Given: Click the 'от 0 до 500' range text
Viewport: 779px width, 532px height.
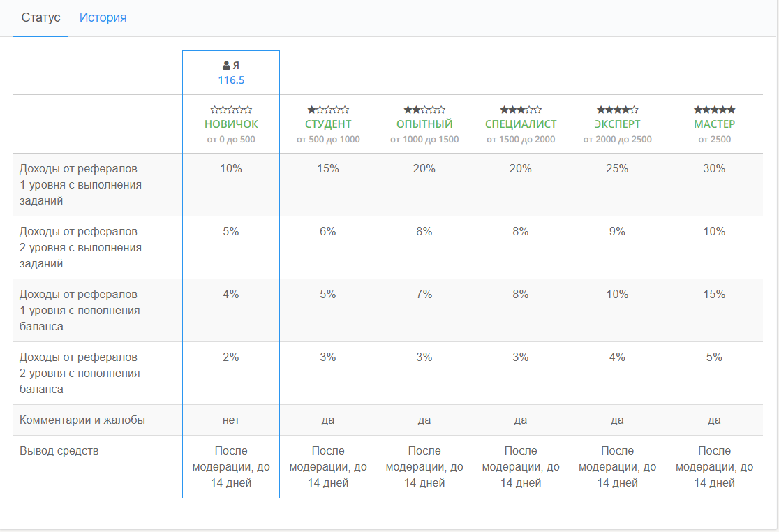Looking at the screenshot, I should pos(231,140).
